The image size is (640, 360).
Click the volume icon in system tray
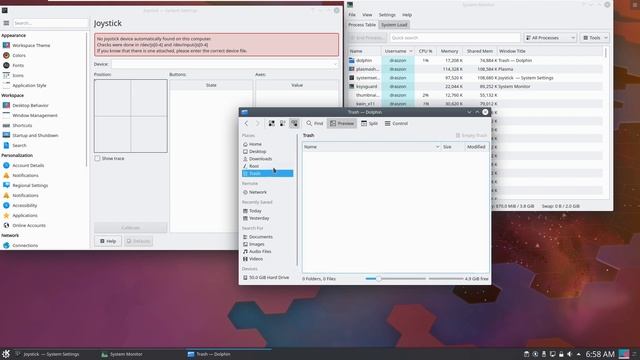(x=569, y=354)
